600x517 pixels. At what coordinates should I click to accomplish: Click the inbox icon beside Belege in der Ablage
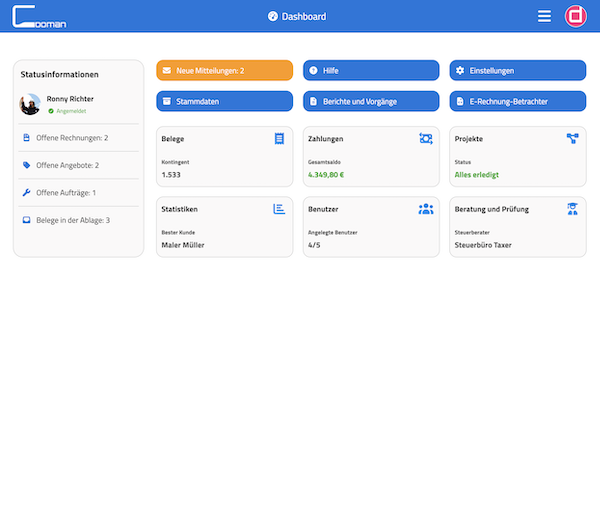[26, 220]
